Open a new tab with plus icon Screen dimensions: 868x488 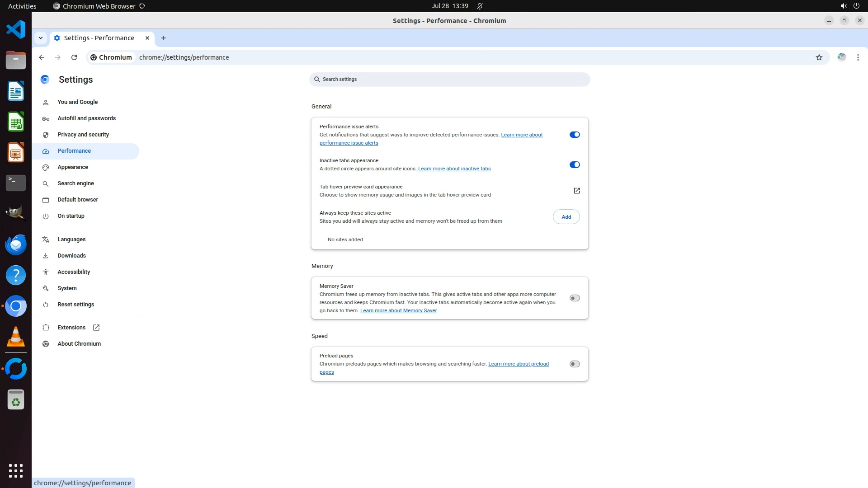pyautogui.click(x=164, y=38)
